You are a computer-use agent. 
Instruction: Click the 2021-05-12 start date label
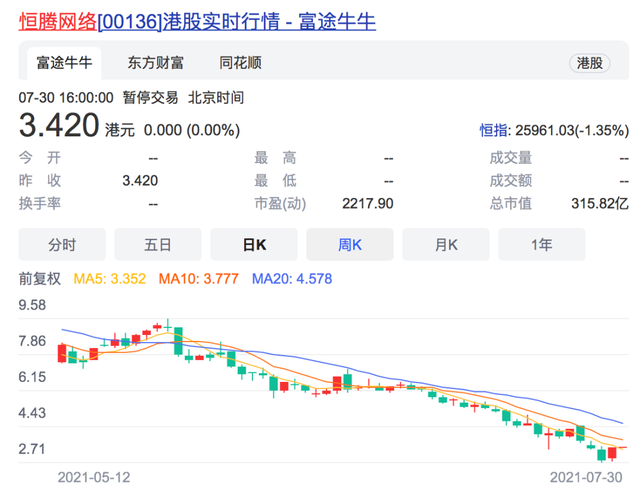[94, 477]
